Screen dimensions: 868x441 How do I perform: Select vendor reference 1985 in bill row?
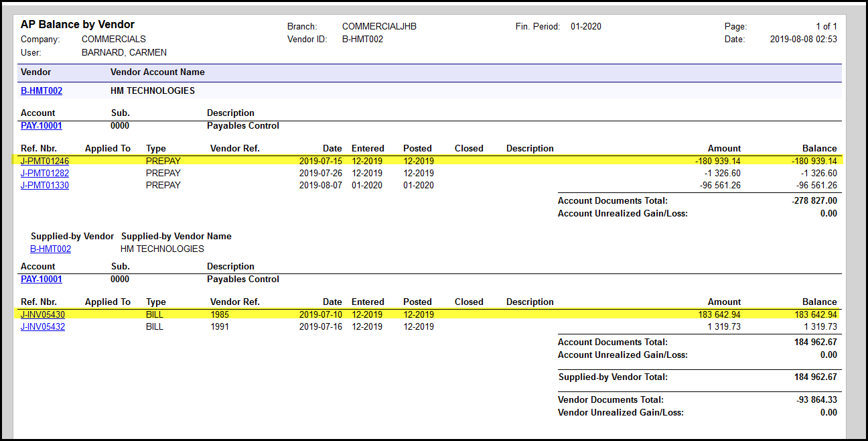220,314
